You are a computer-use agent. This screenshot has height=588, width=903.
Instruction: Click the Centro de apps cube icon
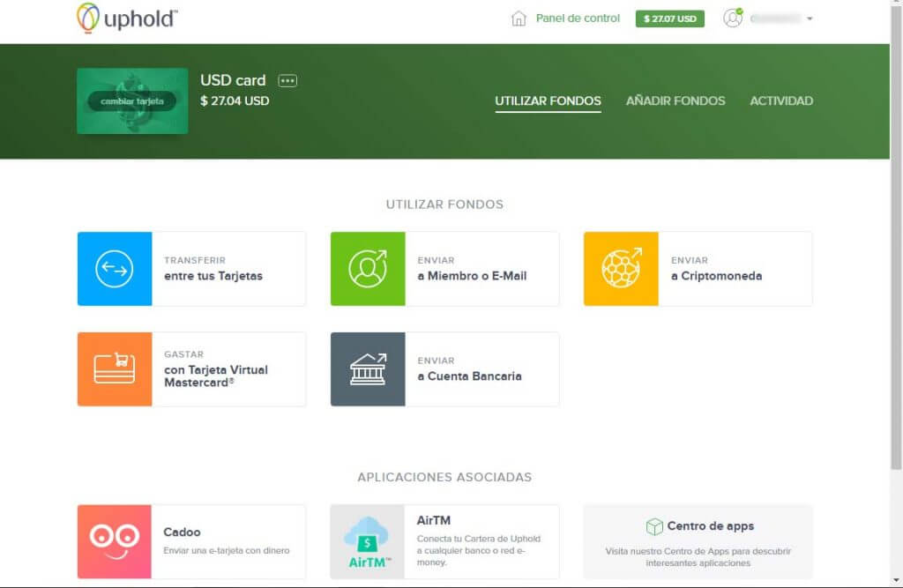[654, 526]
